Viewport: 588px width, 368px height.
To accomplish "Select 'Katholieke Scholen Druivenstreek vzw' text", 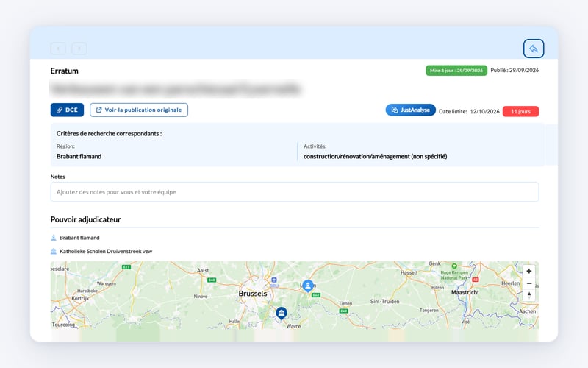I will (x=106, y=251).
